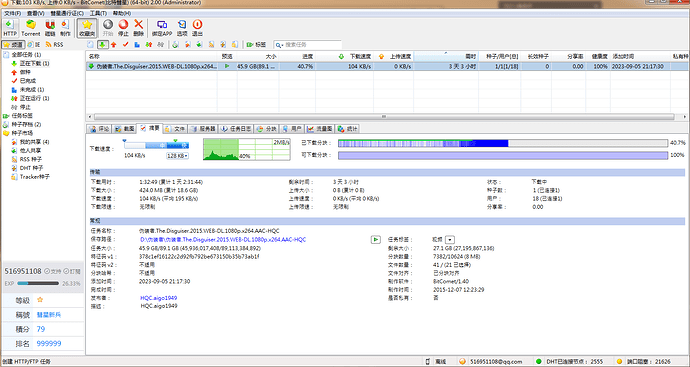Open the 工具(T) menu

98,13
